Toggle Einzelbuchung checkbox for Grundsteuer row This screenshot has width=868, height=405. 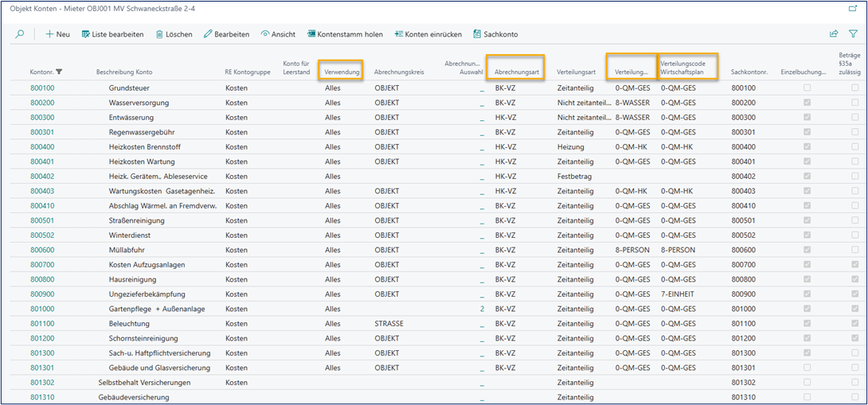coord(808,88)
